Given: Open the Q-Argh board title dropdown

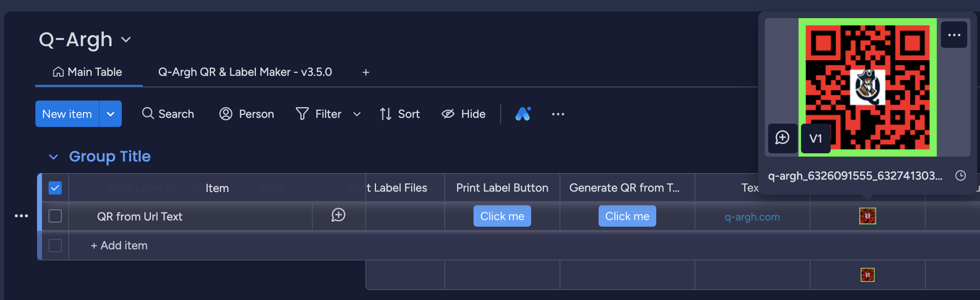Looking at the screenshot, I should click(126, 40).
